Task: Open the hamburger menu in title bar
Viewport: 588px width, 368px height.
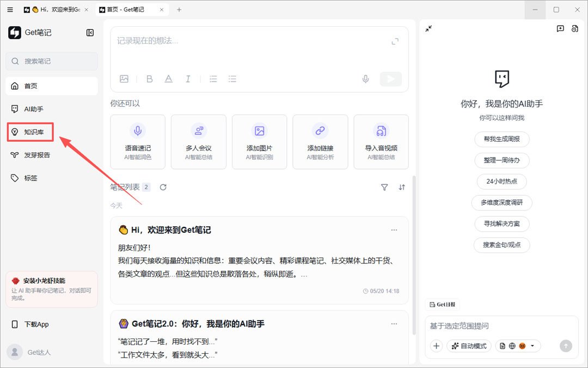Action: click(10, 10)
